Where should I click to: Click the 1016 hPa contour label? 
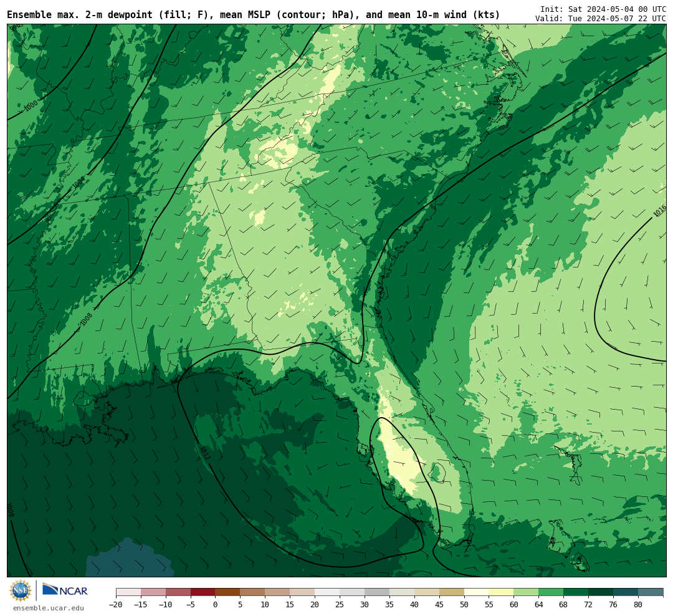click(660, 211)
